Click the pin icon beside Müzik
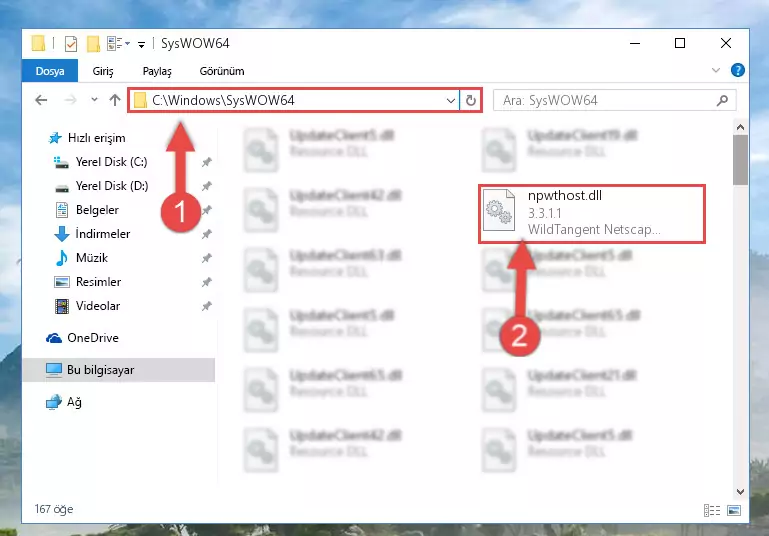The width and height of the screenshot is (769, 536). tap(206, 258)
